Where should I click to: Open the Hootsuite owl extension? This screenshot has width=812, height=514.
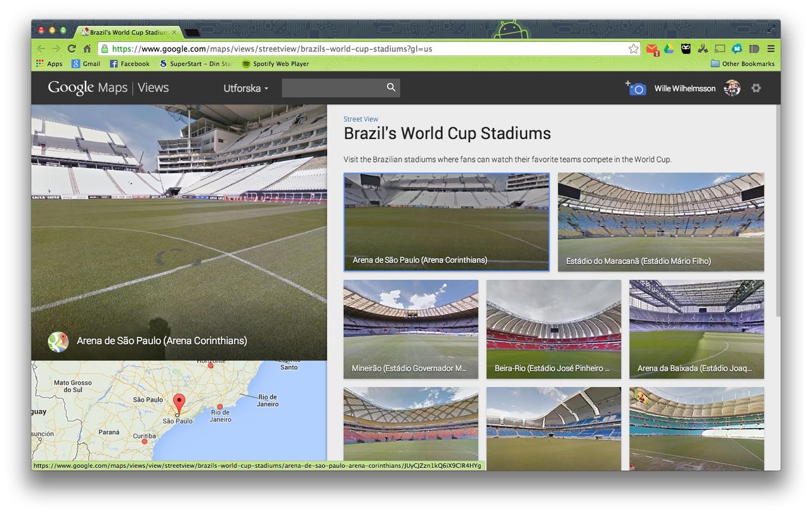[686, 49]
